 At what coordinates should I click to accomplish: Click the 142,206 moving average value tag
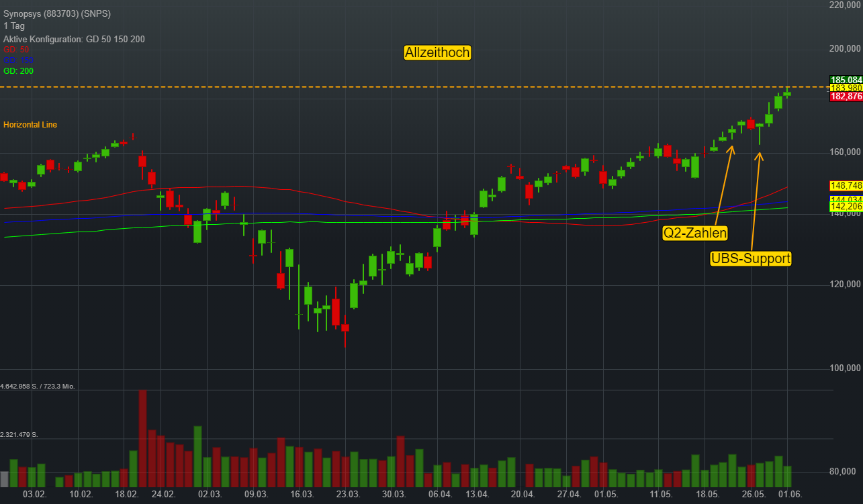[846, 207]
